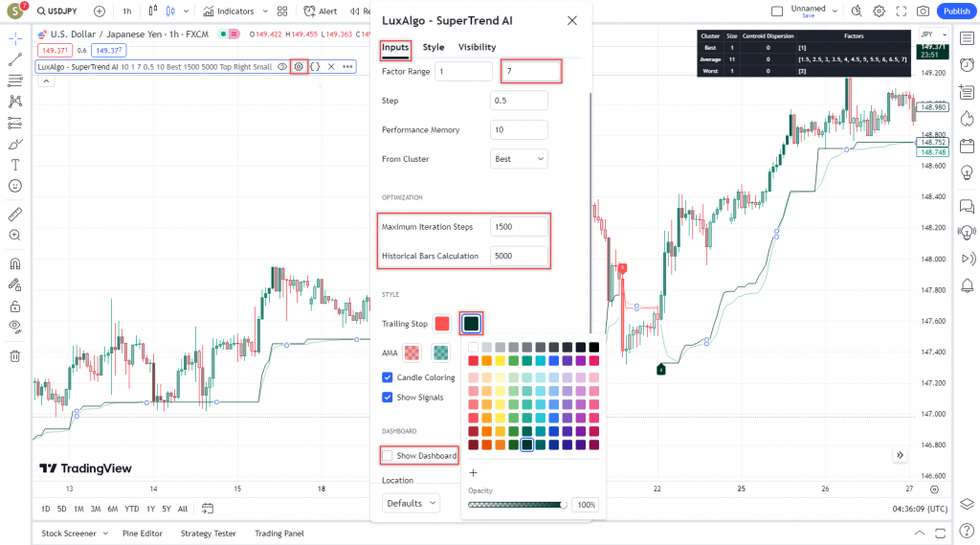The height and width of the screenshot is (545, 980).
Task: Uncheck the Candle Coloring checkbox
Action: [x=388, y=377]
